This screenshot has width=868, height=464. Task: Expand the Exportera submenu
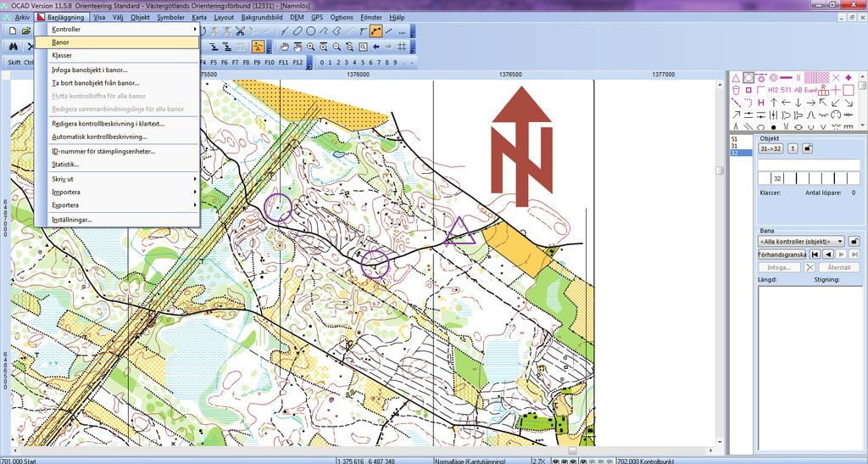click(117, 205)
